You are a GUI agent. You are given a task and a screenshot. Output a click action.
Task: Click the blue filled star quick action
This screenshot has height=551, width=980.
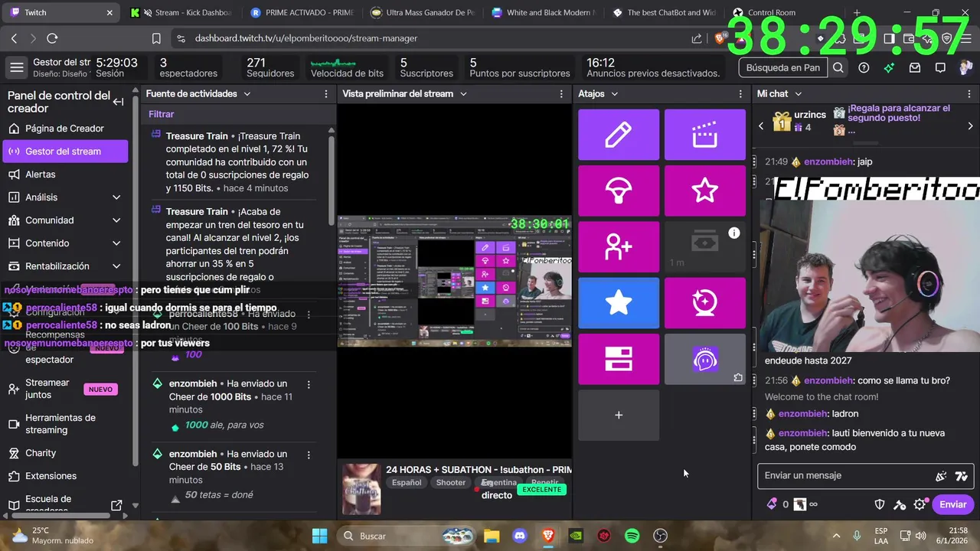pyautogui.click(x=619, y=303)
